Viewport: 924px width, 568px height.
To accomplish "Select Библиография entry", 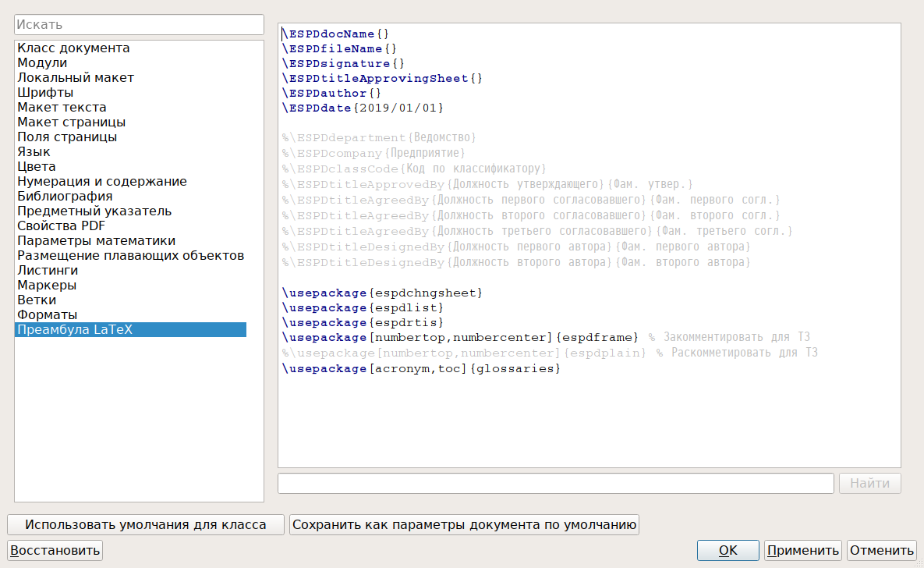I will (65, 196).
